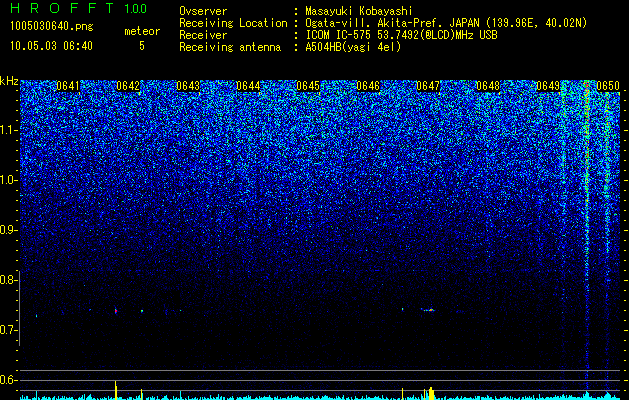This screenshot has height=400, width=629.
Task: Click the 0.6 kHz axis label
Action: point(8,380)
